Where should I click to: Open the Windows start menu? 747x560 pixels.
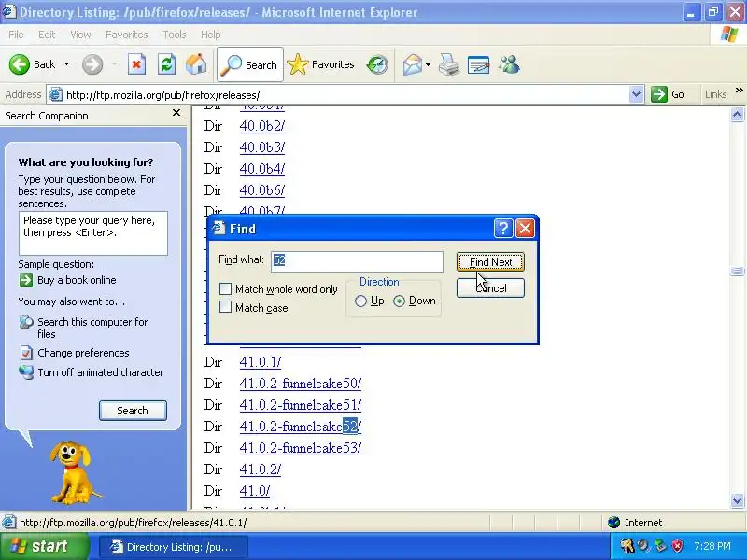pos(44,546)
